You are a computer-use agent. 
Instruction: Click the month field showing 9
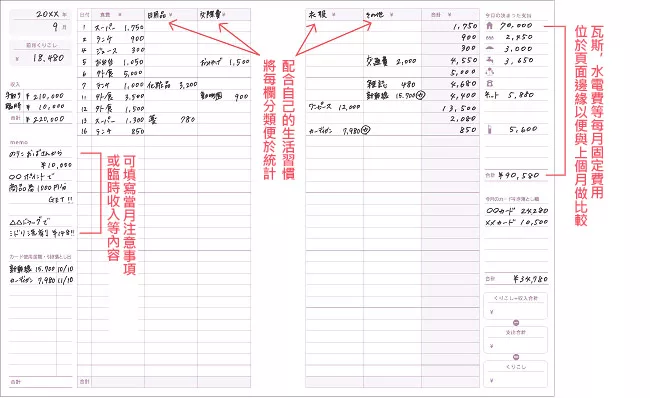tap(40, 27)
